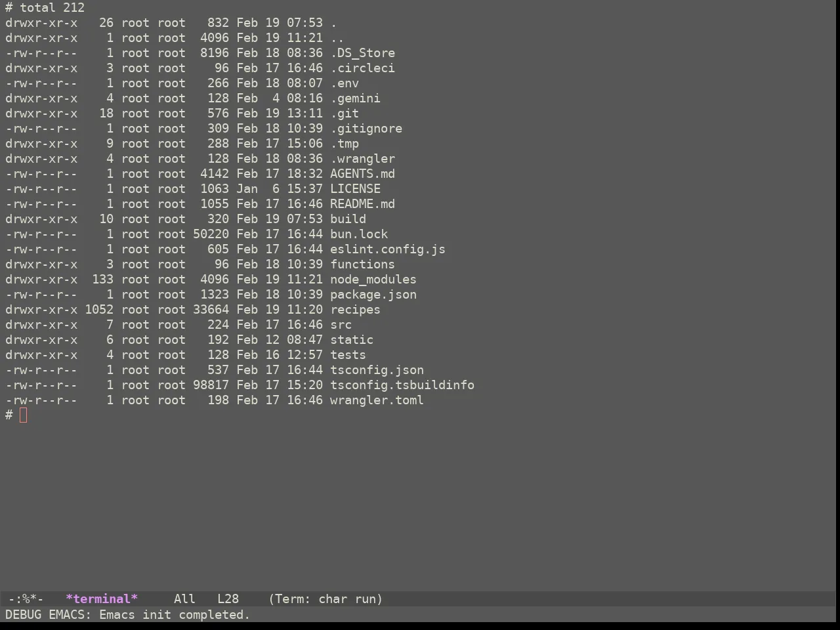Click the .circleci directory name
The width and height of the screenshot is (840, 630).
pos(362,68)
